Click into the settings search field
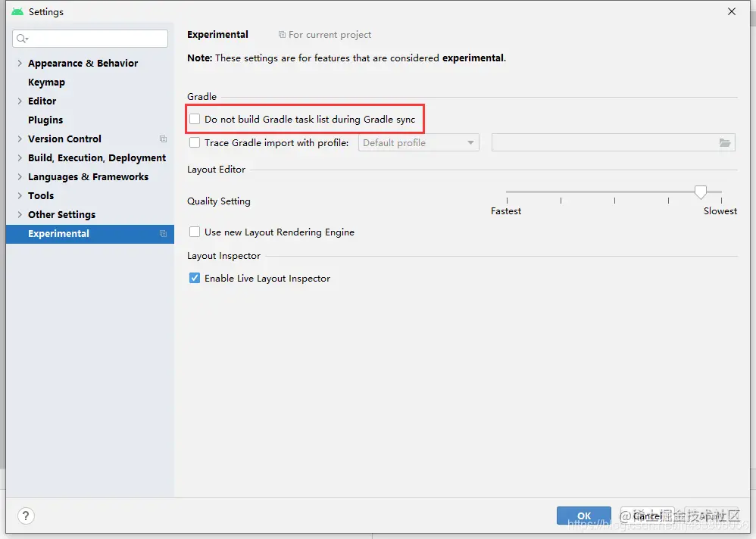 [90, 39]
